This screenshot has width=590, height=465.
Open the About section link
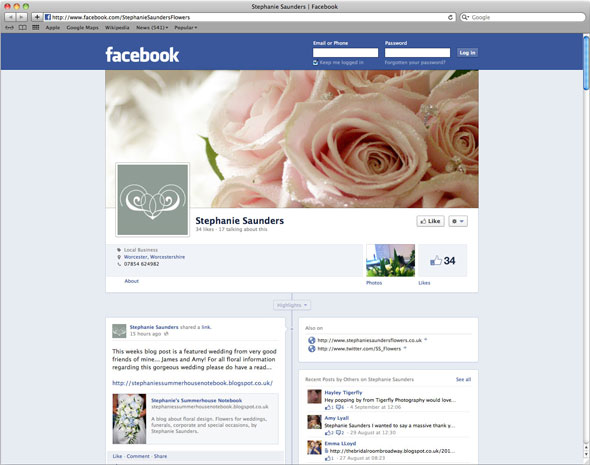[132, 281]
